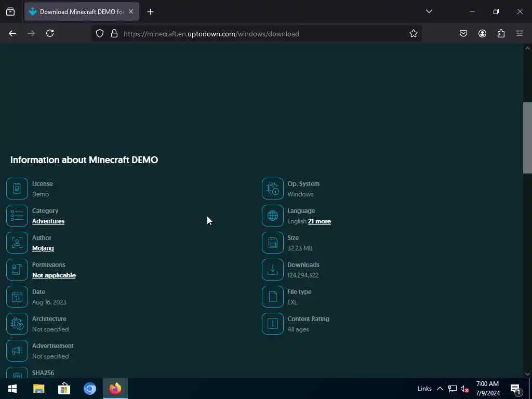532x399 pixels.
Task: Bookmark this page with the star
Action: click(413, 34)
